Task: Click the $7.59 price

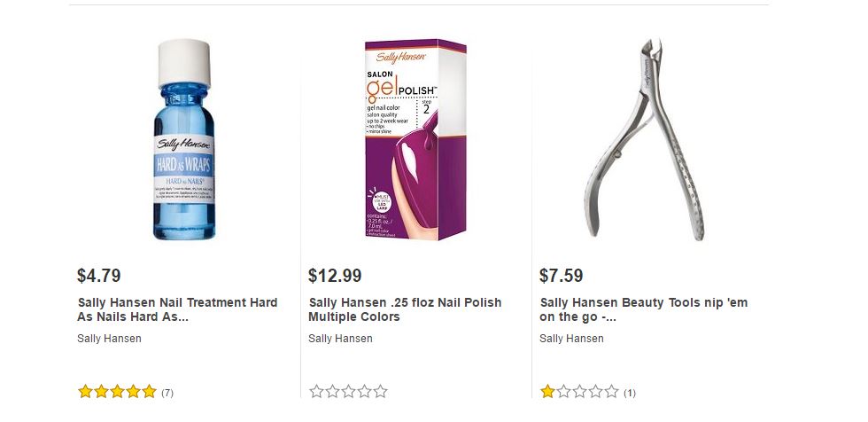Action: coord(562,276)
